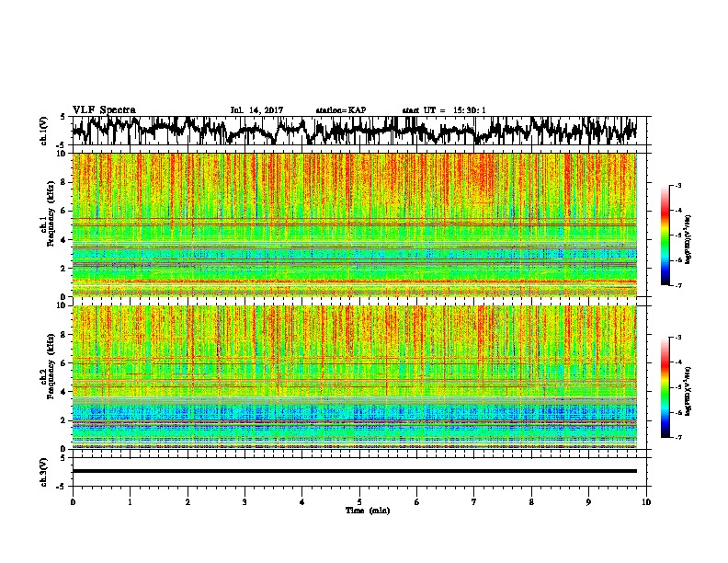Select the "Jul 14, 2017" date text
Image resolution: width=728 pixels, height=563 pixels.
[x=256, y=110]
